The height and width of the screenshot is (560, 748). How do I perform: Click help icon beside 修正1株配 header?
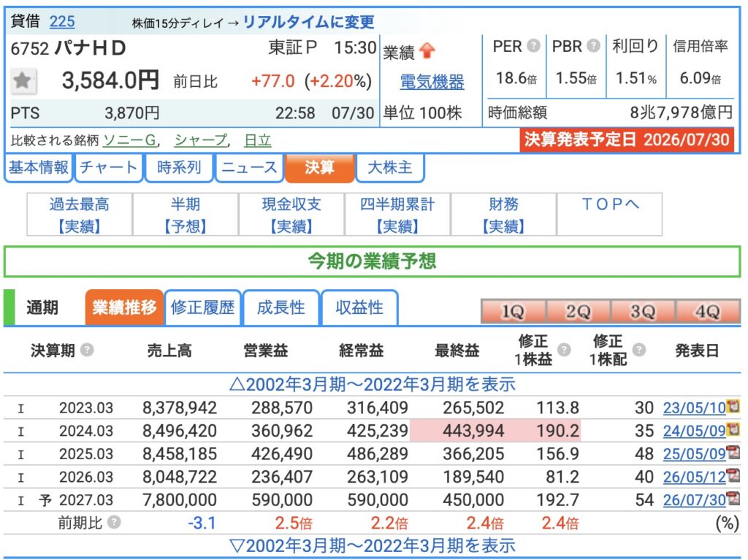click(638, 350)
